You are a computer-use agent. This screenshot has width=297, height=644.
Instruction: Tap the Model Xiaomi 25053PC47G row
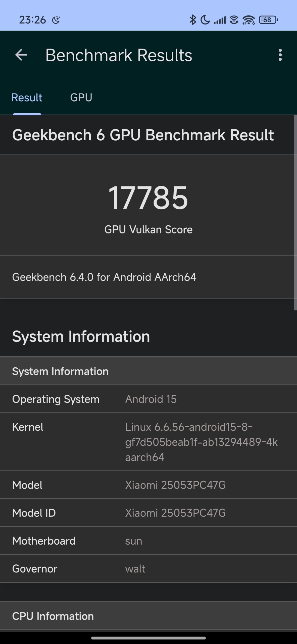148,485
